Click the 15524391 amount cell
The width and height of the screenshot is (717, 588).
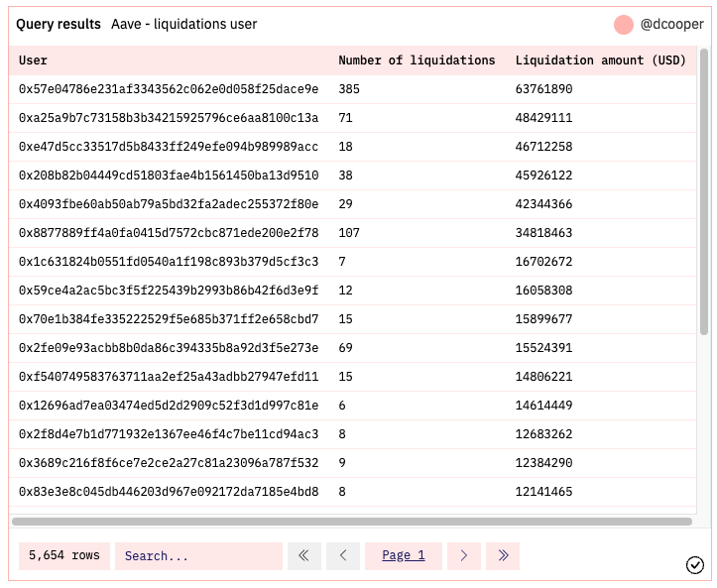coord(543,348)
